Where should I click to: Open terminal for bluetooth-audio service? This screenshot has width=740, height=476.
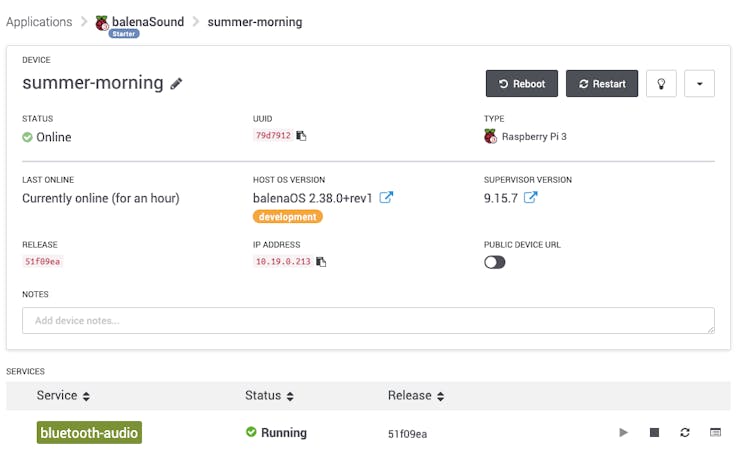pyautogui.click(x=715, y=433)
